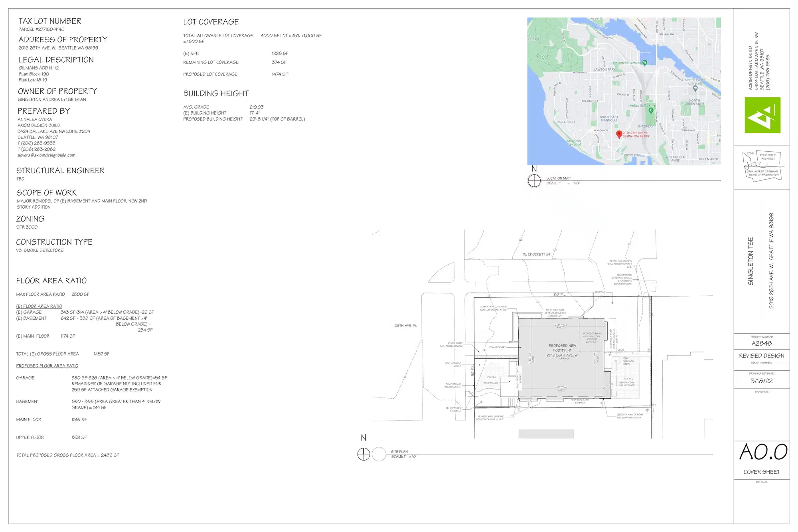Select '(E) MAIN FLOOR' row label
This screenshot has height=532, width=798.
[33, 336]
